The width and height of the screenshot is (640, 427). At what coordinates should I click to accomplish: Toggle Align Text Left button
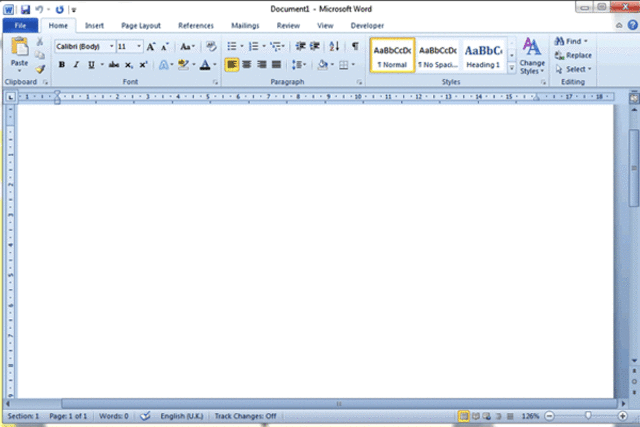[x=232, y=64]
